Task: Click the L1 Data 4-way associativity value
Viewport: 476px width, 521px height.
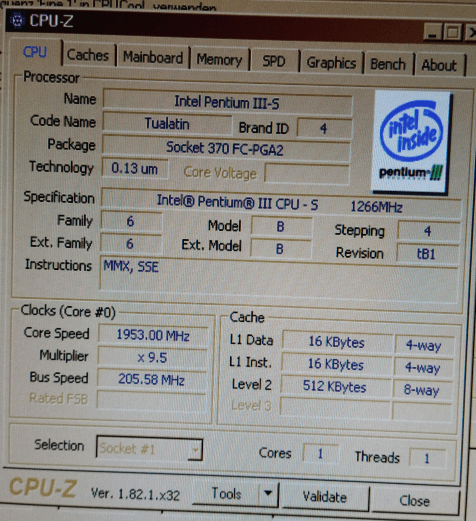Action: [424, 345]
